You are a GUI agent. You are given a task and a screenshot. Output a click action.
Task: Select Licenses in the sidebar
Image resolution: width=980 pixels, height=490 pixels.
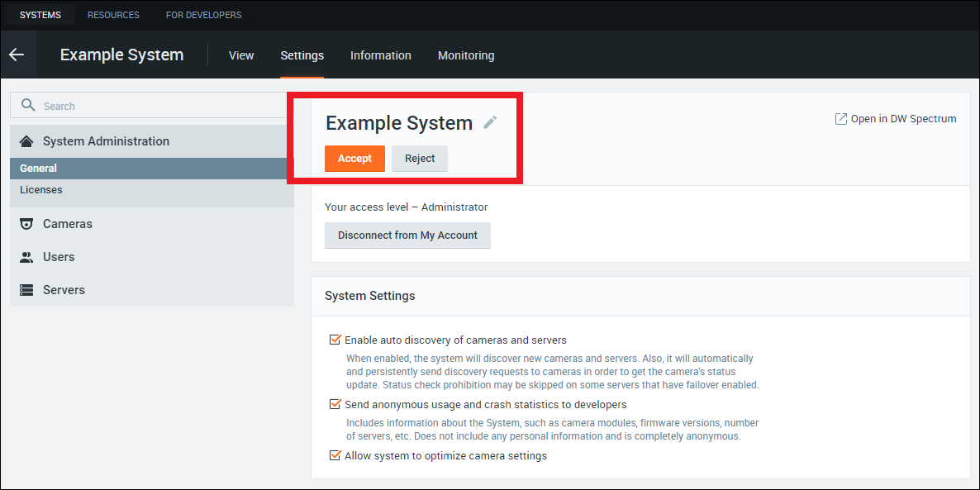point(41,190)
